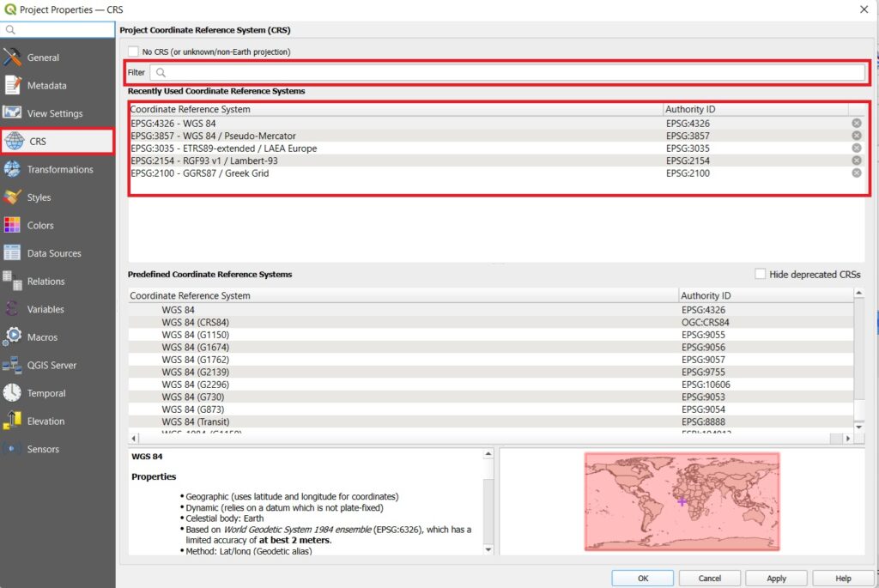879x588 pixels.
Task: Open the General settings icon in sidebar
Action: [x=12, y=58]
